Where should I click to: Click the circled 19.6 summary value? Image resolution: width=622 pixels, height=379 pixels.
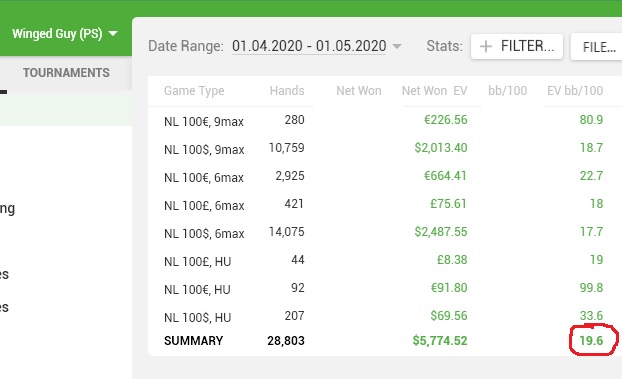pyautogui.click(x=591, y=341)
